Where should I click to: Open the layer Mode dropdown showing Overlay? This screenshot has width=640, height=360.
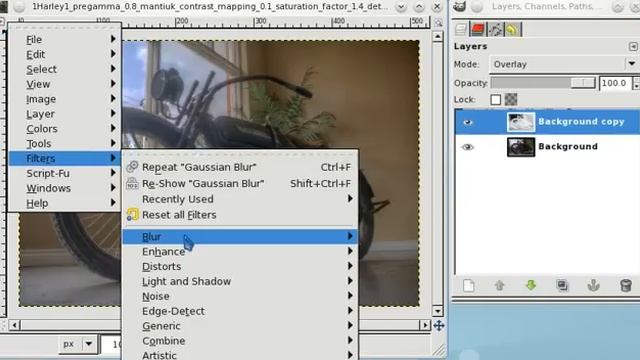point(564,64)
